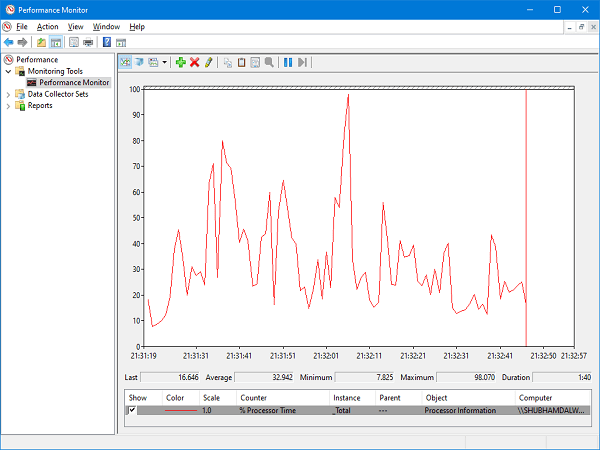600x450 pixels.
Task: Click the blue Help icon in toolbar
Action: coord(106,43)
